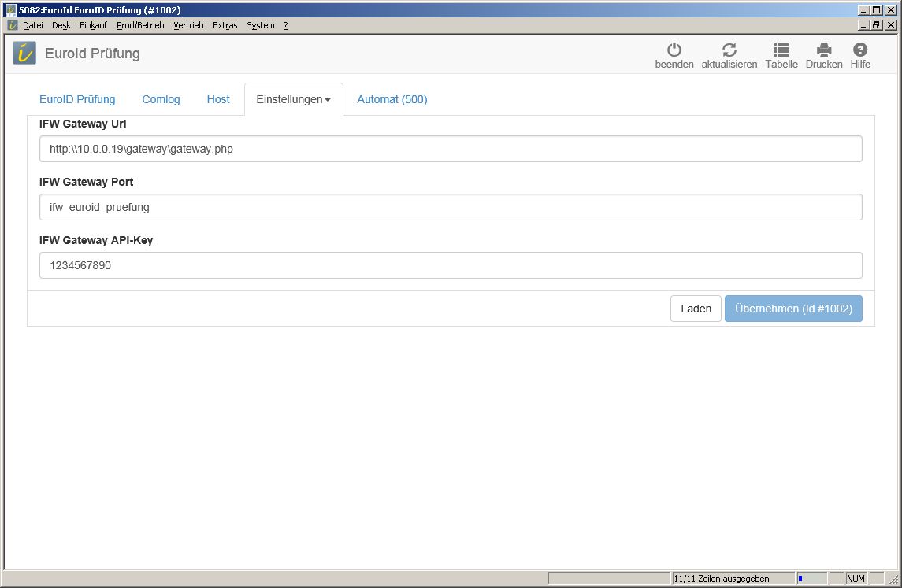Click into the IFW Gateway API-Key field
The width and height of the screenshot is (902, 588).
click(x=451, y=265)
